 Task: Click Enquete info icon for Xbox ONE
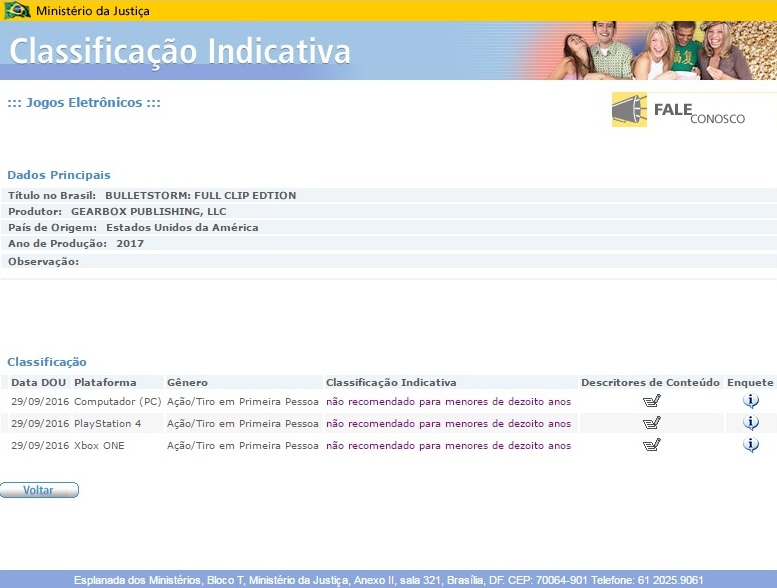(751, 445)
